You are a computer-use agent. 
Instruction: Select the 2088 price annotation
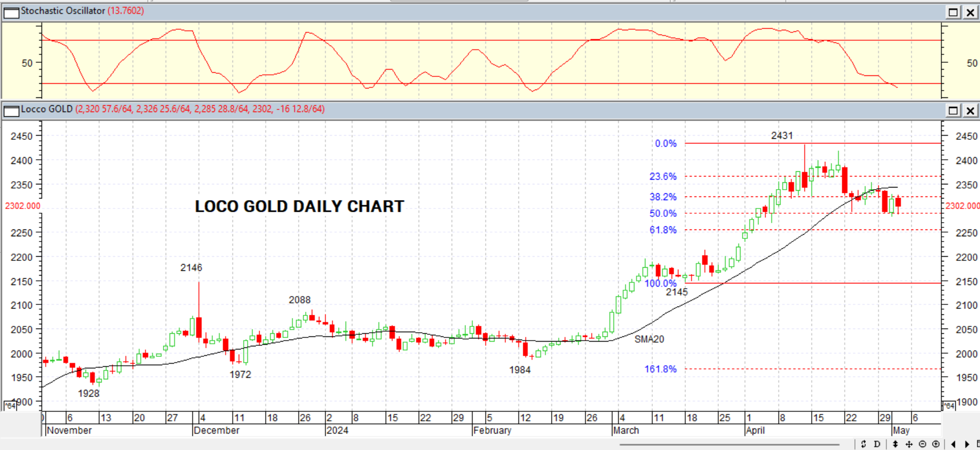click(300, 300)
